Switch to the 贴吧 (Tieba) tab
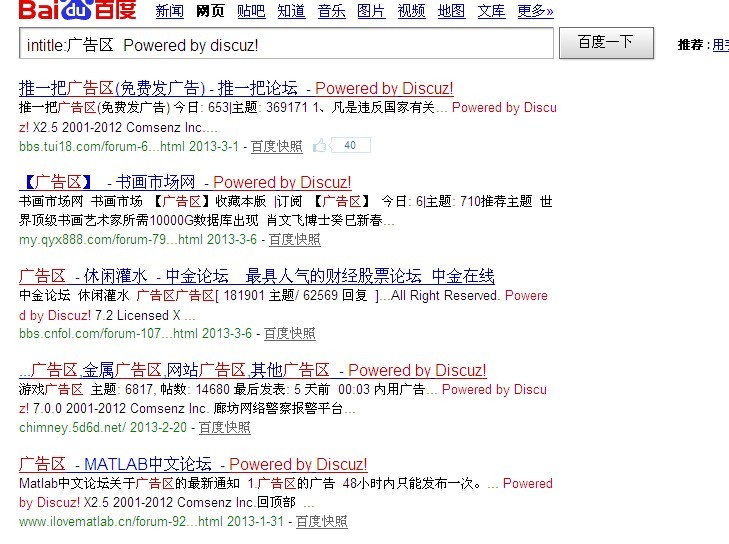 251,12
